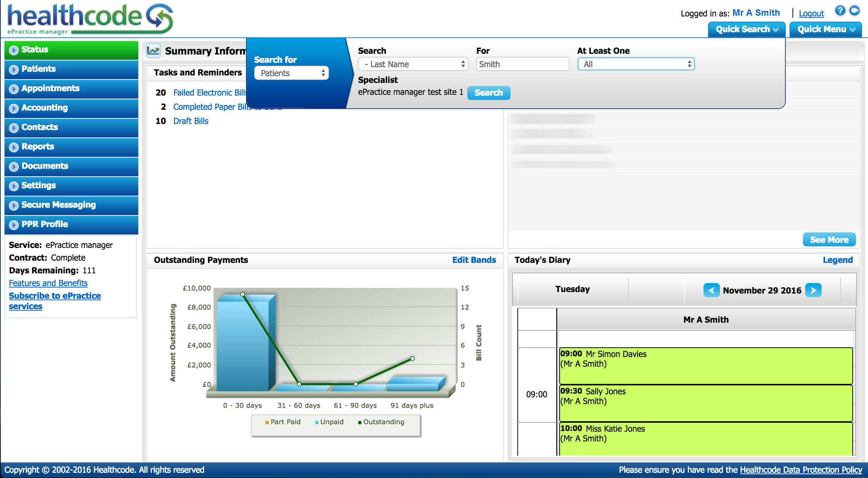Image resolution: width=868 pixels, height=478 pixels.
Task: Click the For input field containing Smith
Action: [523, 64]
